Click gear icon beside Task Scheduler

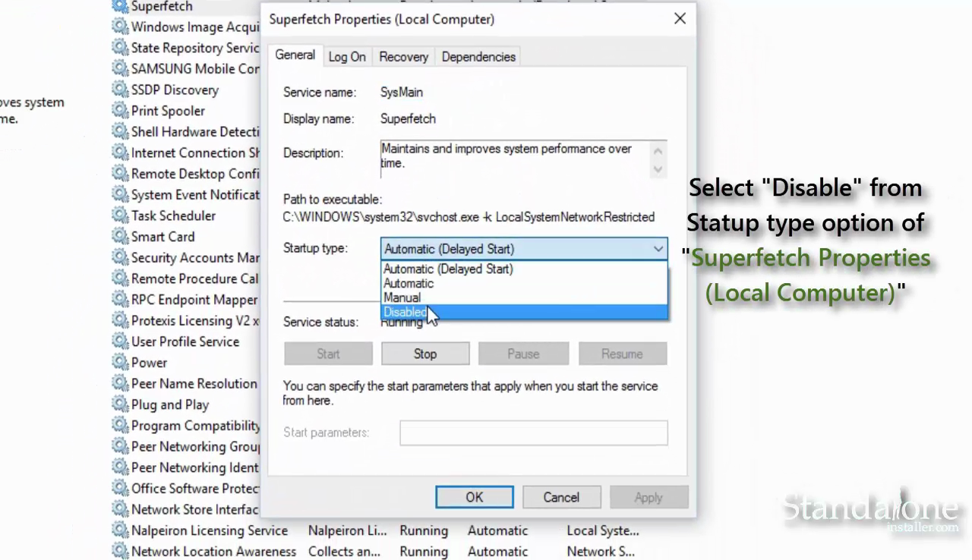pos(120,216)
